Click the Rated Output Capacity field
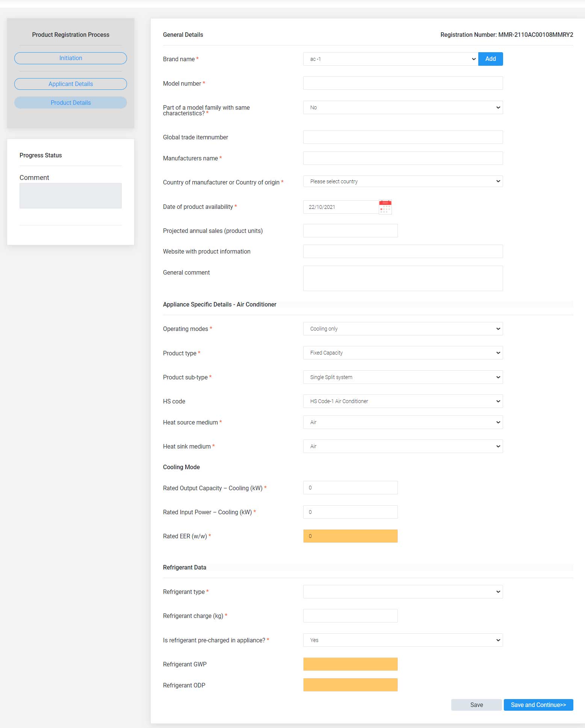The image size is (585, 728). (x=350, y=488)
